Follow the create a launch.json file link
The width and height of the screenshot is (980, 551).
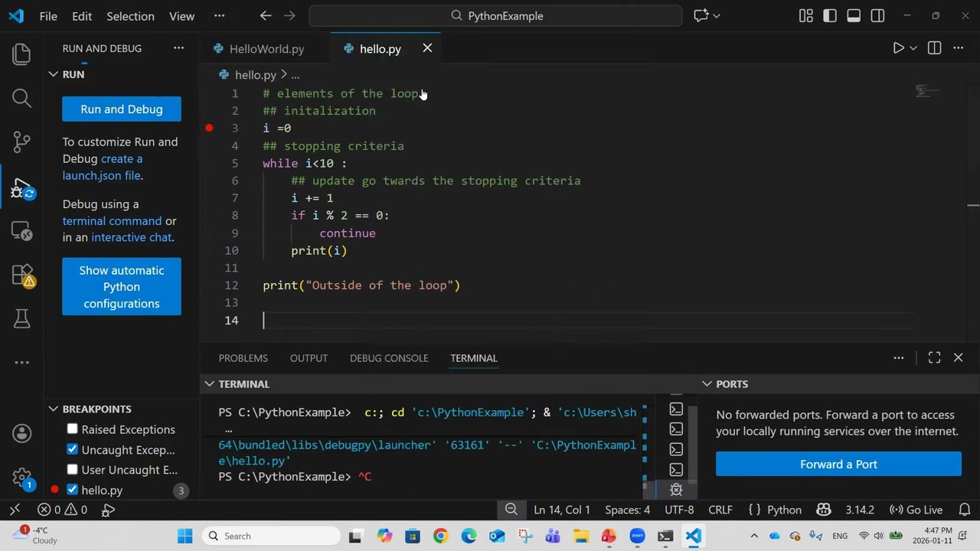(x=103, y=167)
